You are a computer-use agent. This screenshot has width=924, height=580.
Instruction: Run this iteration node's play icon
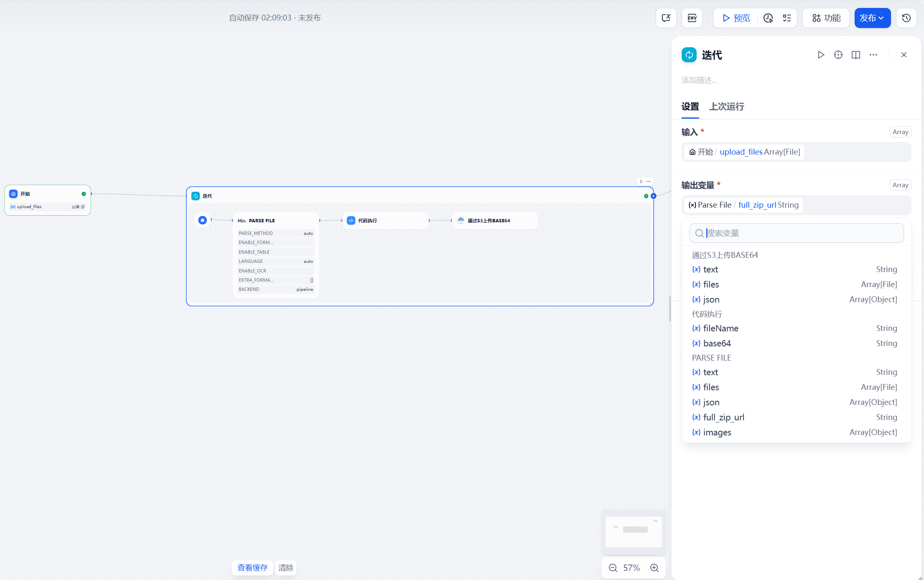coord(821,55)
